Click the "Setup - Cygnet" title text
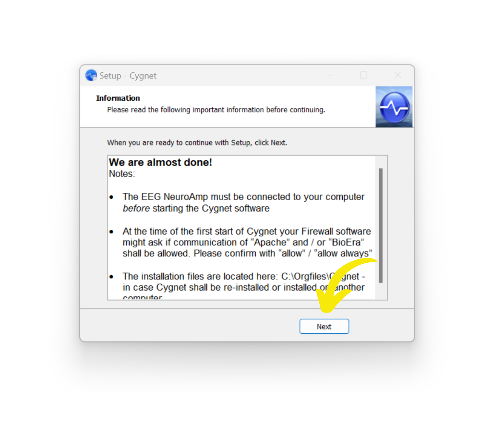Viewport: 504px width, 423px height. tap(128, 76)
